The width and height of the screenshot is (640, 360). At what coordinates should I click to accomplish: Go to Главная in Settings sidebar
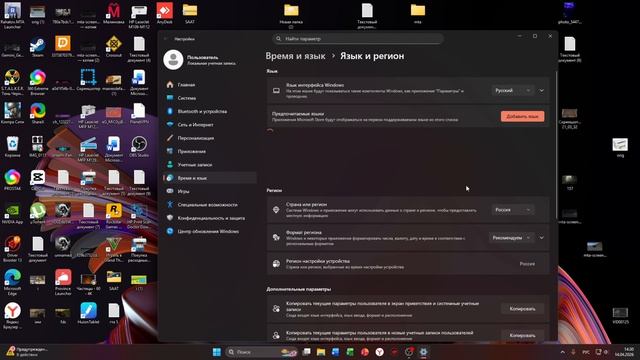(x=210, y=84)
